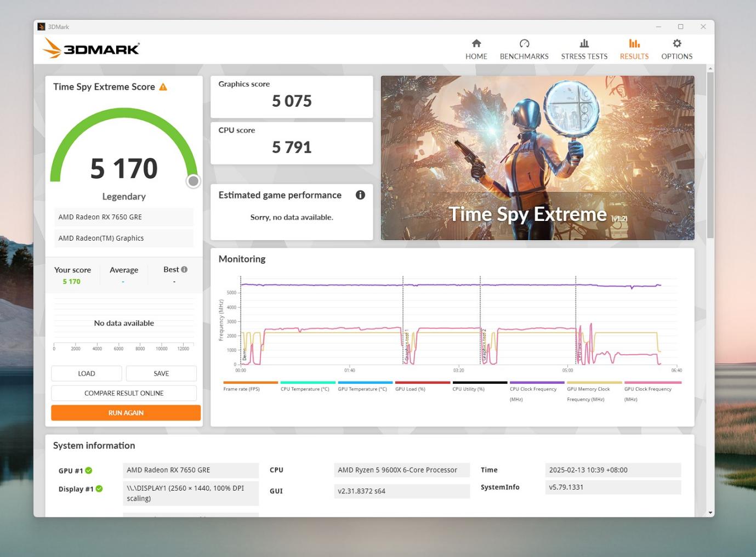Click the DISPLAY1 resolution field

191,493
